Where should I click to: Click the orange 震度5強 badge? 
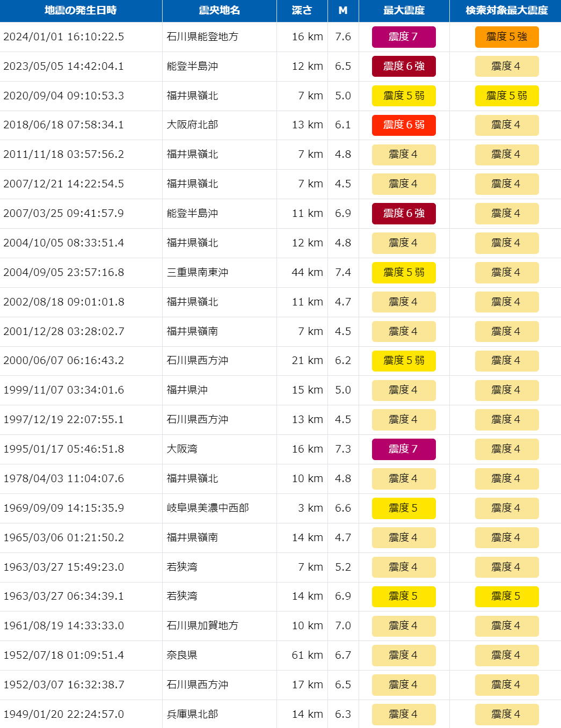[x=506, y=37]
